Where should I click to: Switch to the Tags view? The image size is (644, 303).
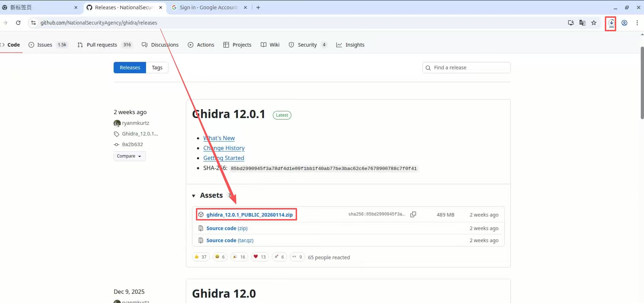157,68
